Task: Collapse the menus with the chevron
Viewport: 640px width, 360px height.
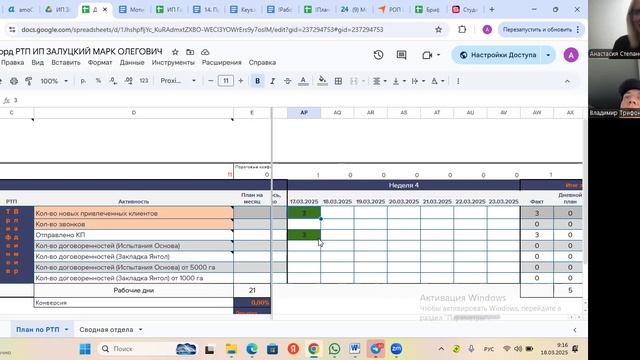Action: point(567,81)
